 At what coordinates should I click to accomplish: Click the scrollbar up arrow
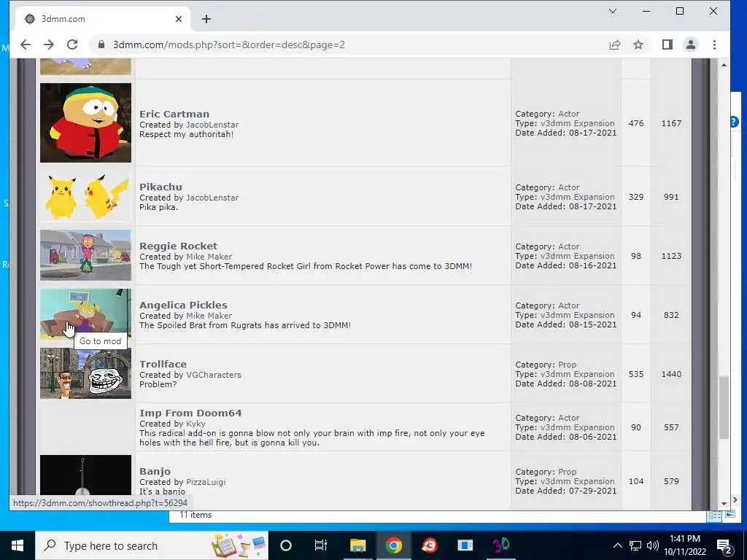tap(724, 65)
